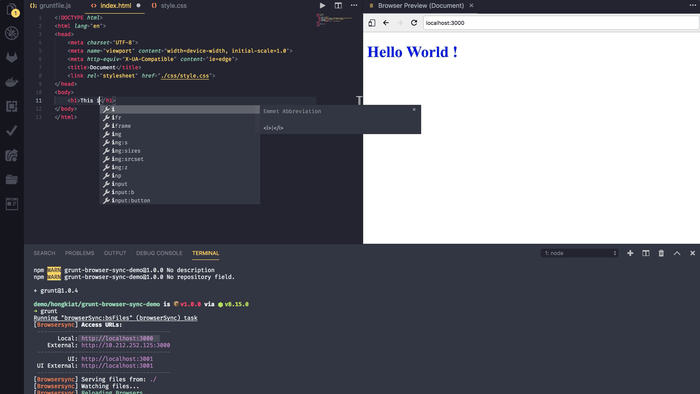Open the '1: node' terminal selector dropdown
Screen dimensions: 700x394
click(x=579, y=253)
